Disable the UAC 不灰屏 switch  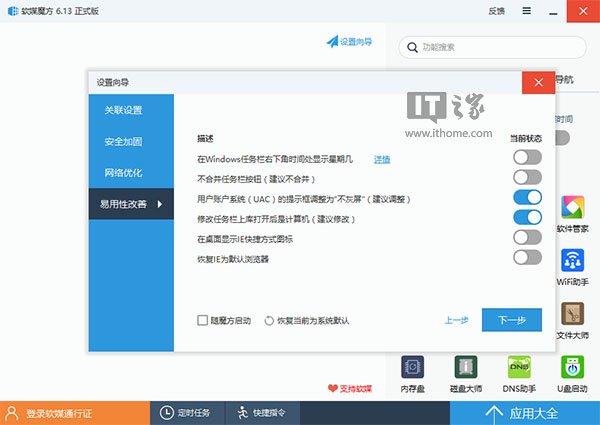point(527,197)
